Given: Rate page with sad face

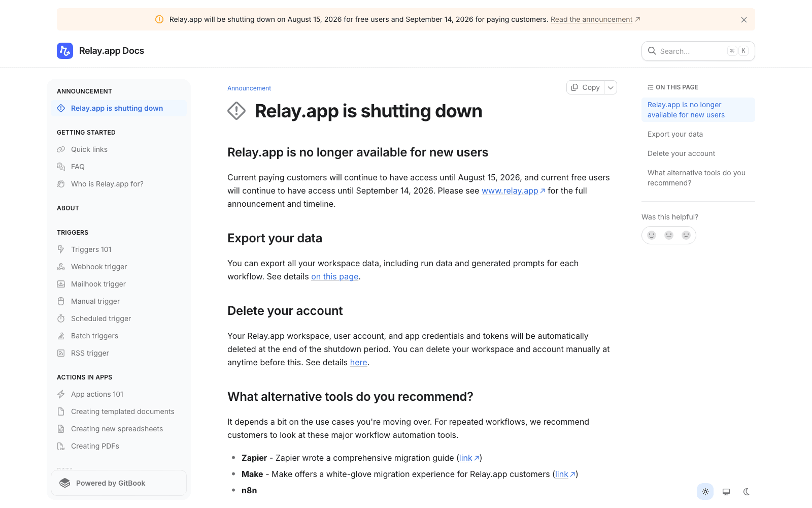Looking at the screenshot, I should [x=686, y=235].
